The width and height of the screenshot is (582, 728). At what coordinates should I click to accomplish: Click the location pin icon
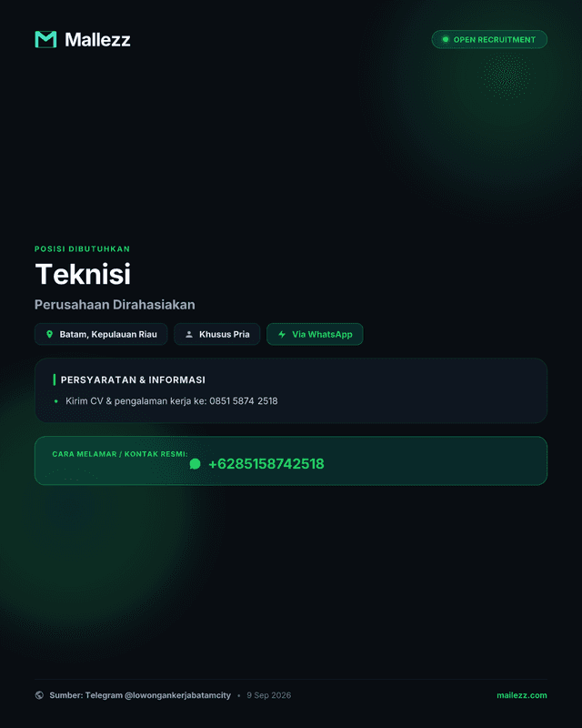click(x=50, y=334)
